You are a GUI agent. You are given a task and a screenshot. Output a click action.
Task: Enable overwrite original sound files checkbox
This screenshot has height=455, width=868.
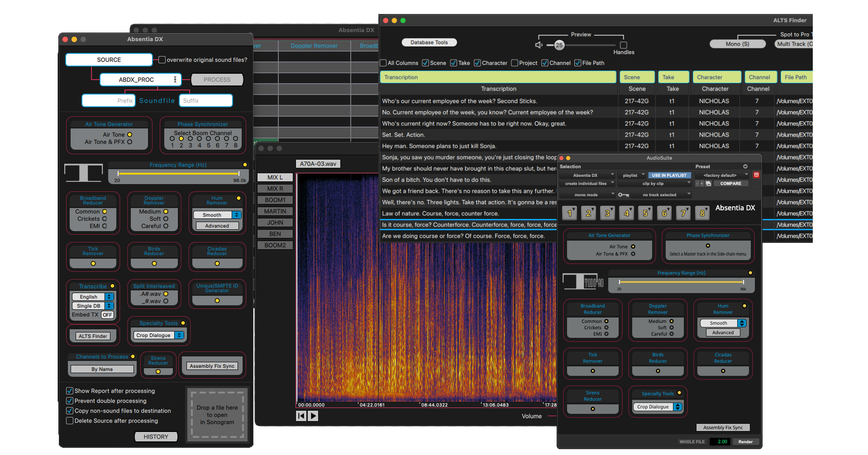point(162,59)
